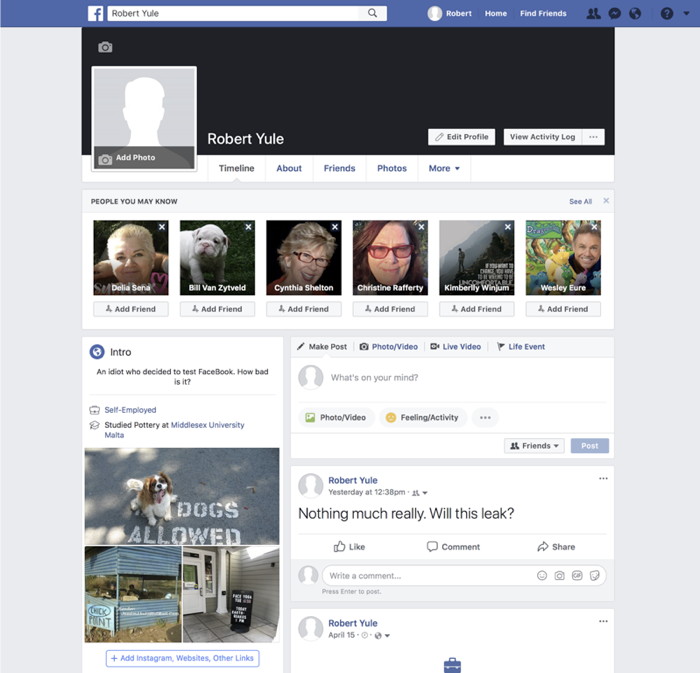This screenshot has height=673, width=700.
Task: Open more composer options ellipsis
Action: point(485,418)
